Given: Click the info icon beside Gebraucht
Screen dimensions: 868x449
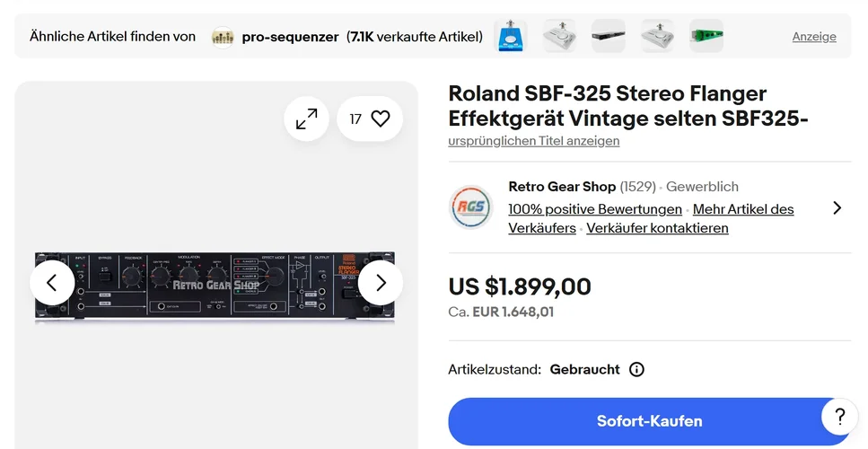Looking at the screenshot, I should 636,369.
